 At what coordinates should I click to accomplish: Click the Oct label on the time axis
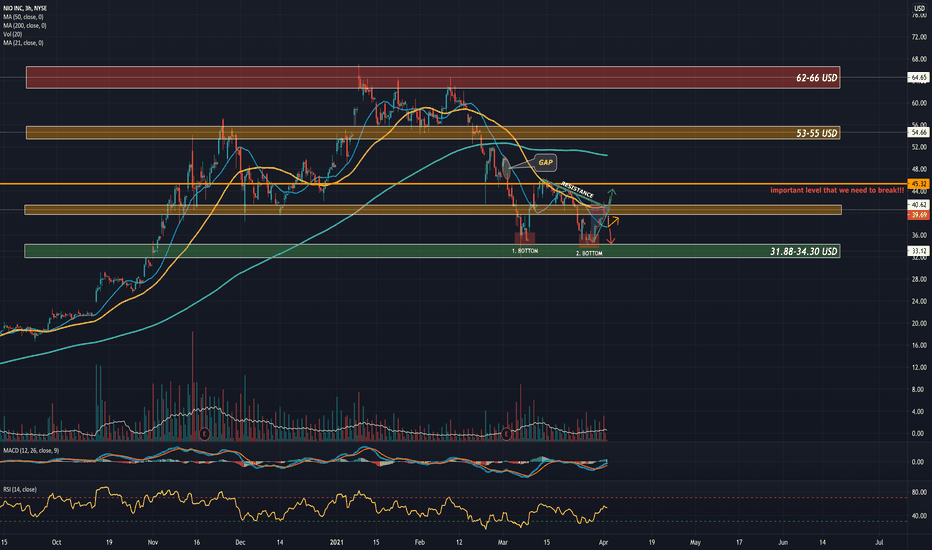click(56, 542)
